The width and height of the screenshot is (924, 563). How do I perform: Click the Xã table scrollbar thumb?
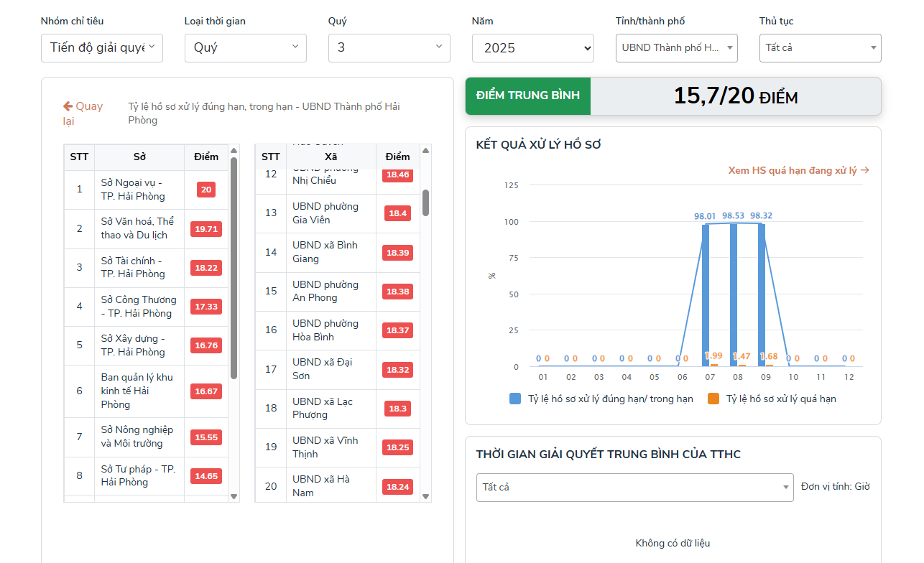425,203
